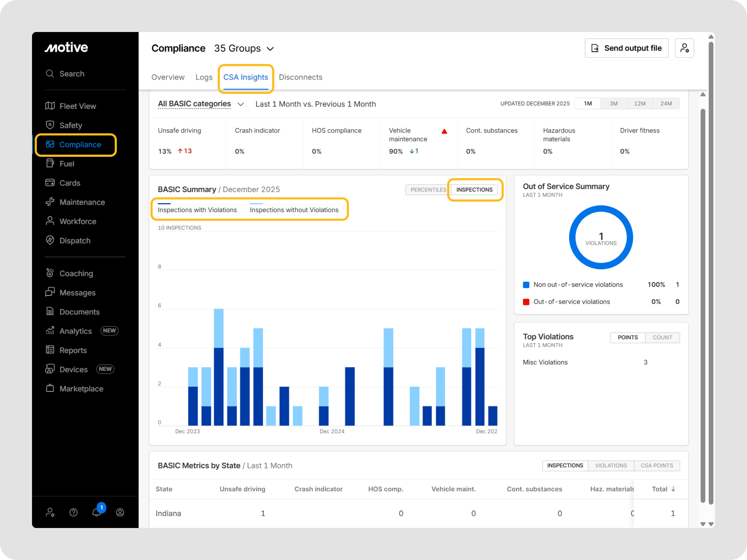Open the help question mark icon
Screen dimensions: 747x560
[73, 513]
